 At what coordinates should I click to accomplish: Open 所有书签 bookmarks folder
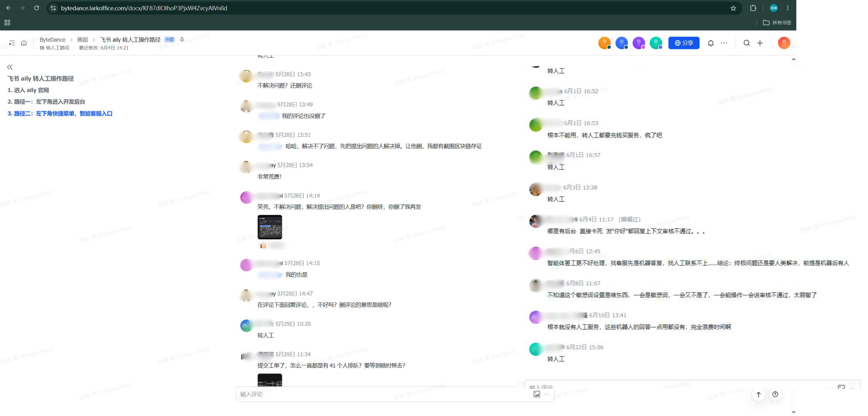click(x=777, y=22)
